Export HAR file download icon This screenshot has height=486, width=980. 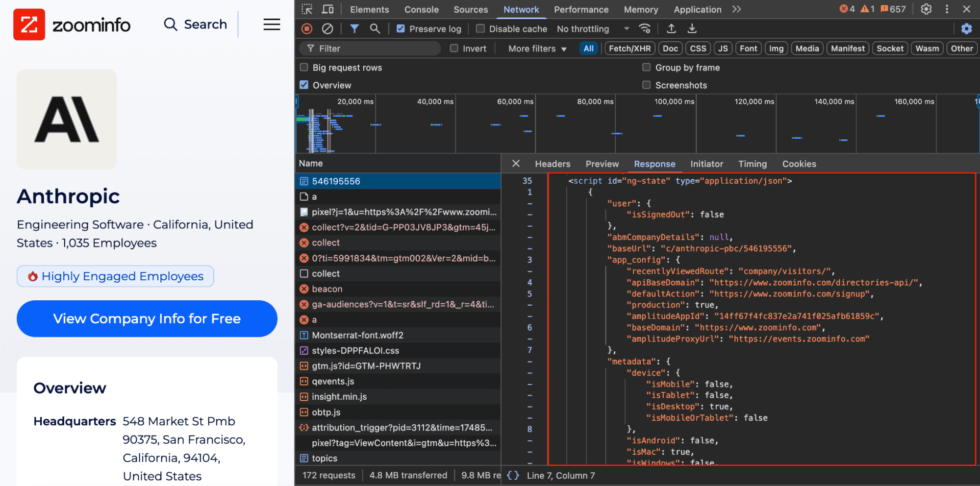(x=692, y=29)
